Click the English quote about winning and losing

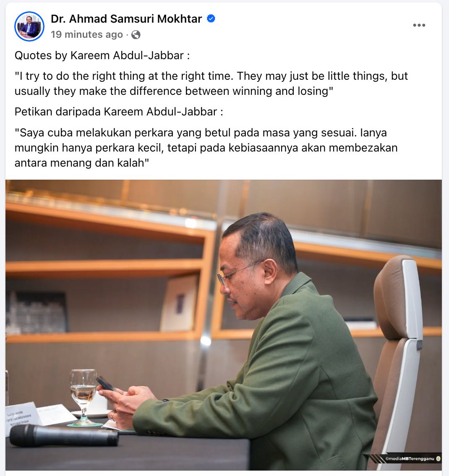point(211,84)
